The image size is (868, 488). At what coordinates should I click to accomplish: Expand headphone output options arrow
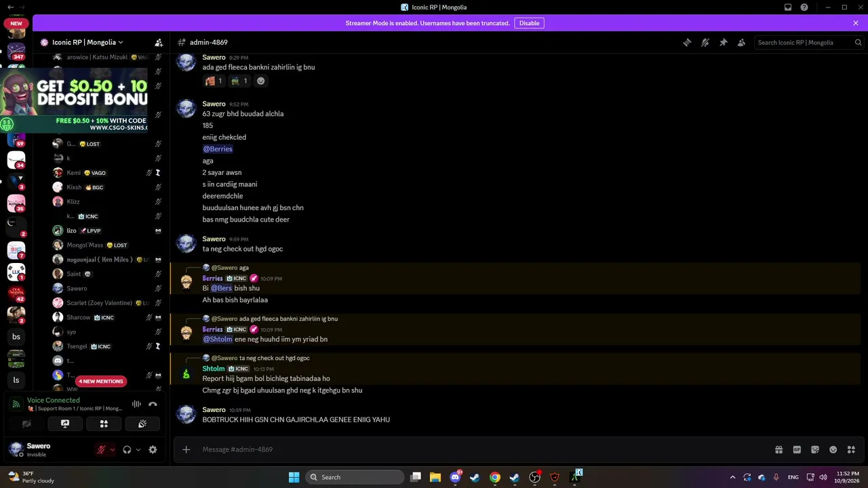click(138, 449)
